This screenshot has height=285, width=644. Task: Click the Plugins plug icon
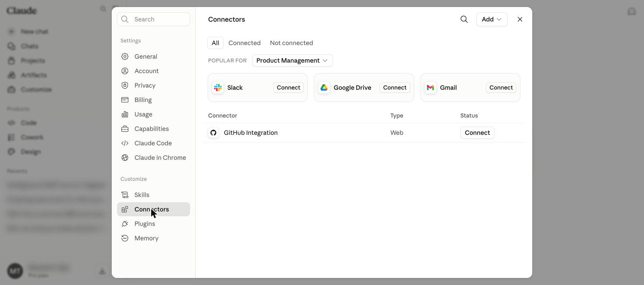pyautogui.click(x=125, y=224)
